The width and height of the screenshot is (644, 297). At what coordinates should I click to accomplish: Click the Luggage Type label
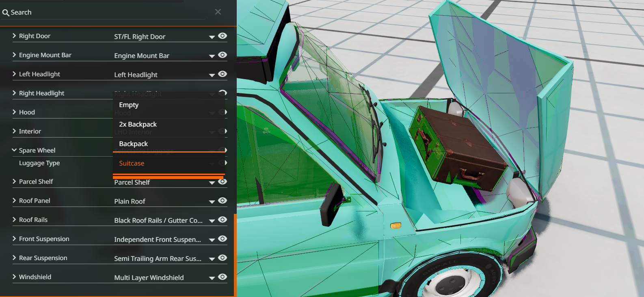click(39, 163)
